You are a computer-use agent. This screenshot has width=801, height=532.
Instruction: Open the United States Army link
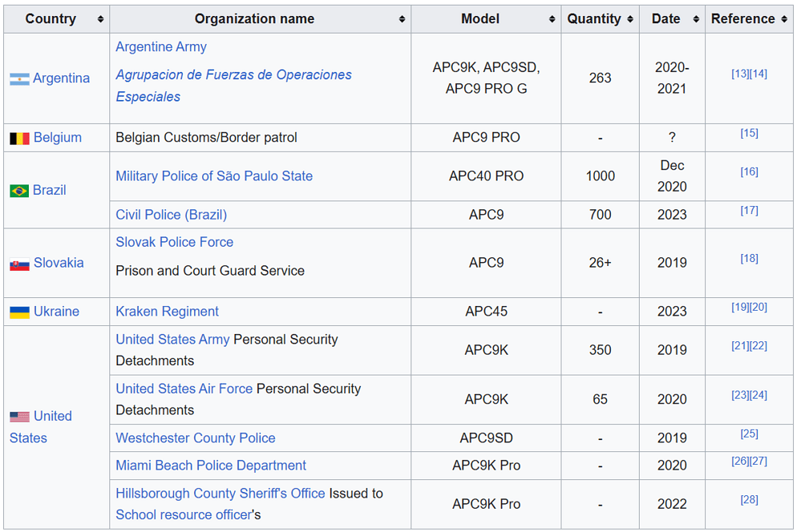pos(172,340)
